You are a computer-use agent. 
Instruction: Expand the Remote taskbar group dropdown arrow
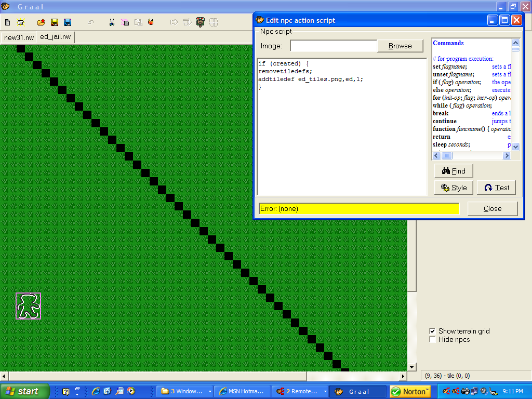pos(325,391)
